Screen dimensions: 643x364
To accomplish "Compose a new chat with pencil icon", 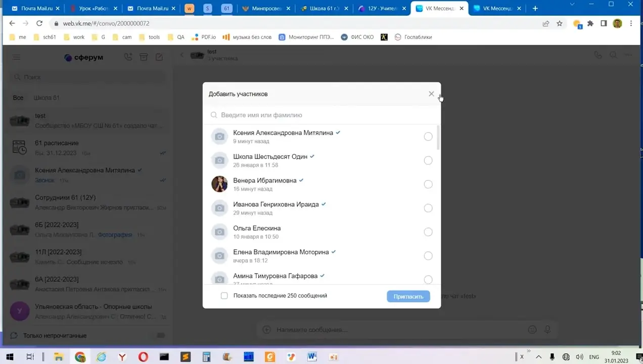I will pos(159,57).
